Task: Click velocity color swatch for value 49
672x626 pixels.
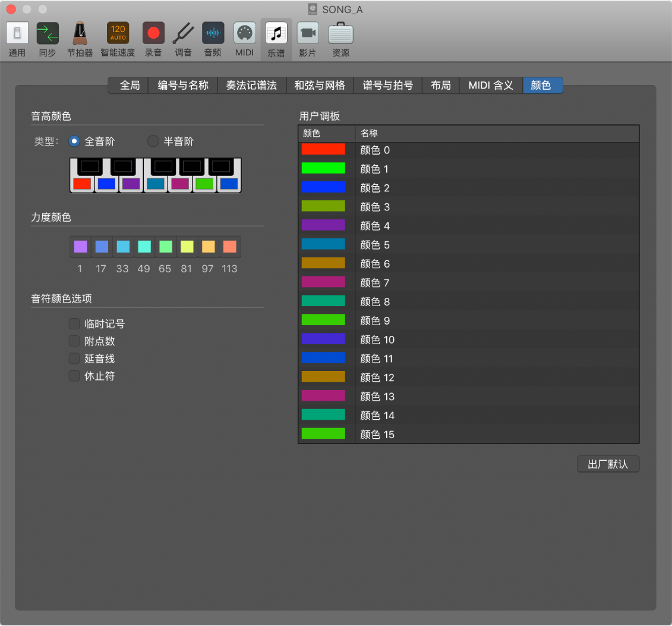Action: (144, 247)
